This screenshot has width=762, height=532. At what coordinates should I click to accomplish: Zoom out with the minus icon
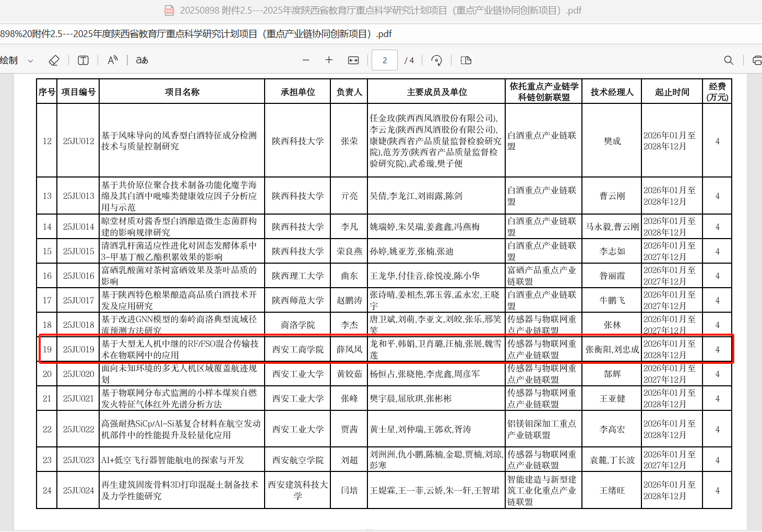click(x=306, y=61)
